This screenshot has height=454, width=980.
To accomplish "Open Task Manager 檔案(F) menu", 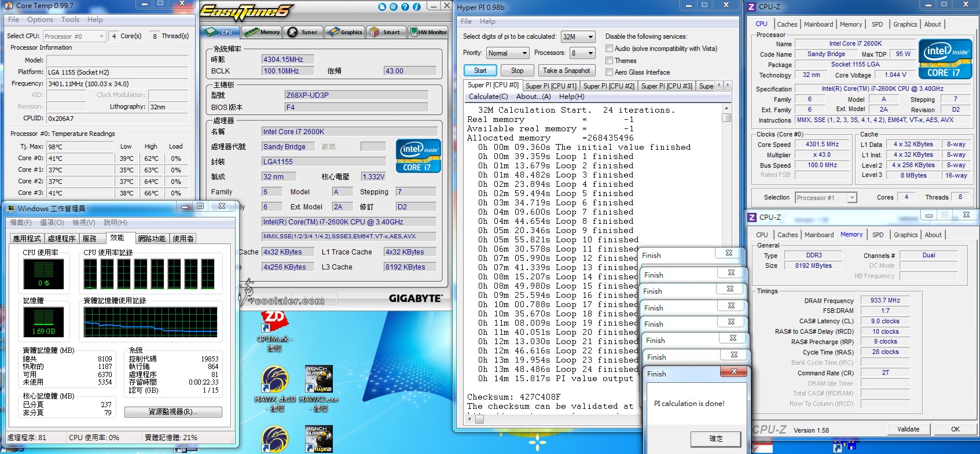I will (x=21, y=223).
